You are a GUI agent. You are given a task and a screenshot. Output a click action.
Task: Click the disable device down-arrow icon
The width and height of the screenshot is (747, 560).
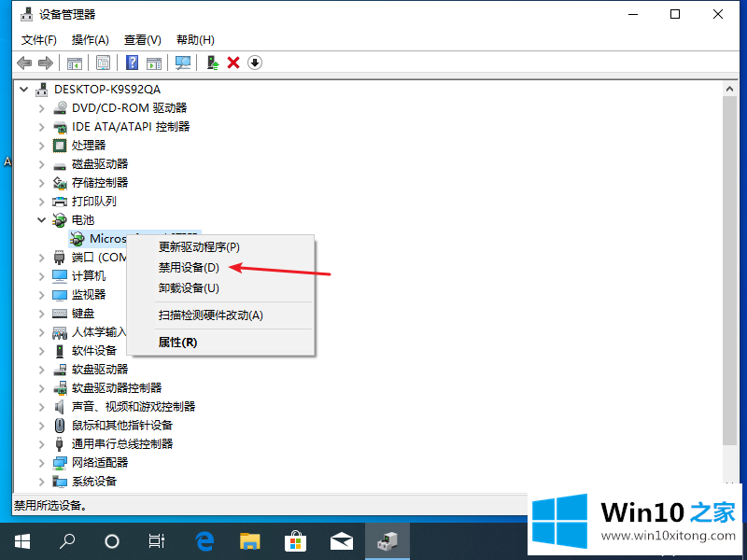click(255, 63)
